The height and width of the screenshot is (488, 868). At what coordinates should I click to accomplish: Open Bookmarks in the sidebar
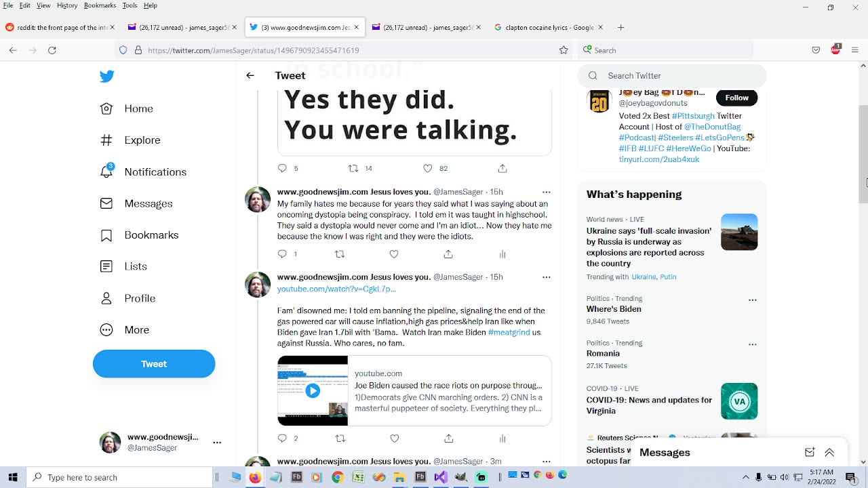coord(139,235)
